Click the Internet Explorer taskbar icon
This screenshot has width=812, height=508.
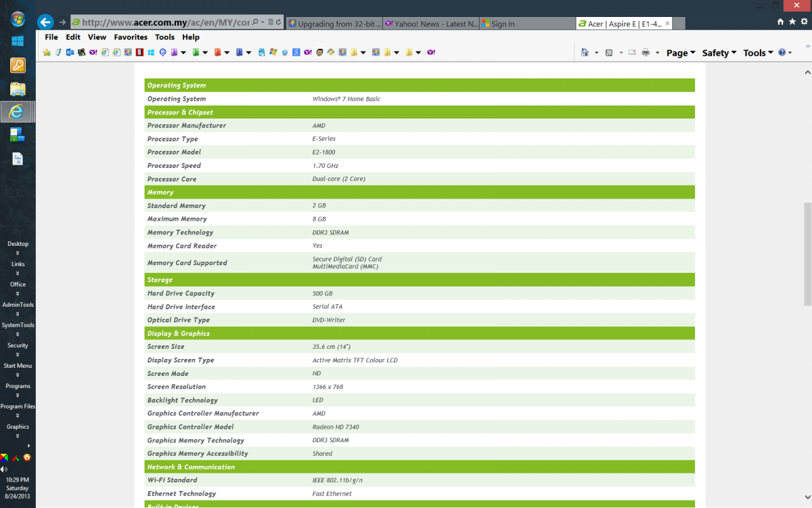point(18,112)
